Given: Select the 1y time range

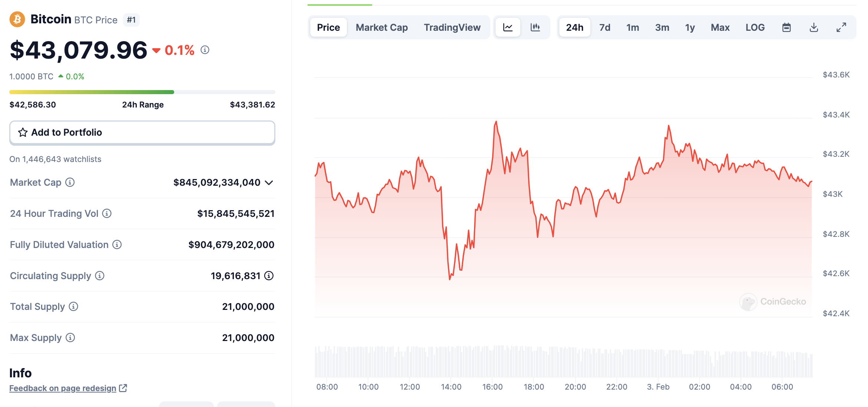Looking at the screenshot, I should [690, 27].
